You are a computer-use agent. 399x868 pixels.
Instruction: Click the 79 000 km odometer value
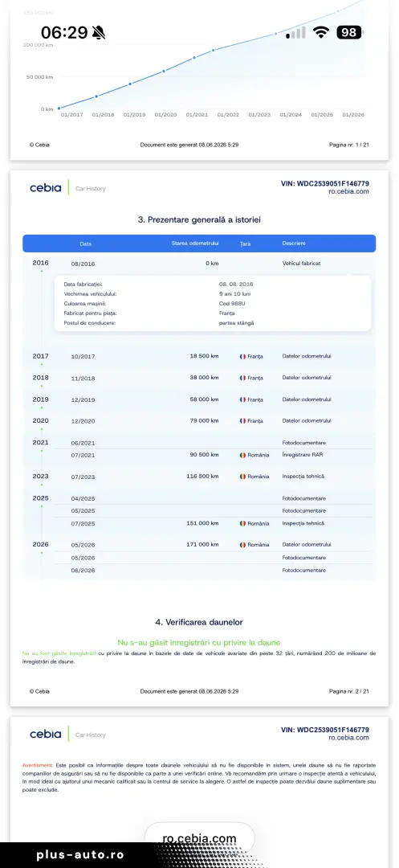[x=204, y=420]
